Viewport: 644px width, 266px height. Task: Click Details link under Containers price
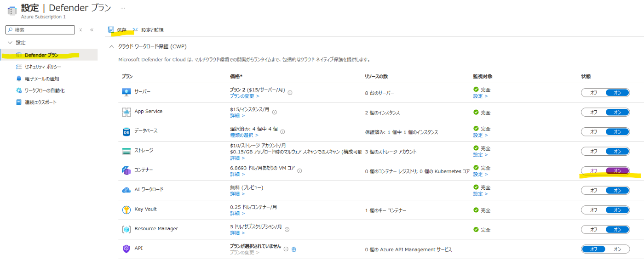(237, 174)
